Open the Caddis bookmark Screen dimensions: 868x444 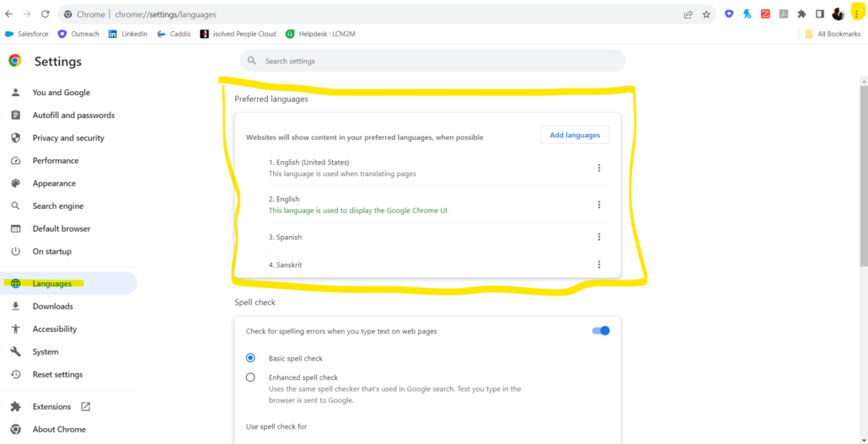coord(174,34)
